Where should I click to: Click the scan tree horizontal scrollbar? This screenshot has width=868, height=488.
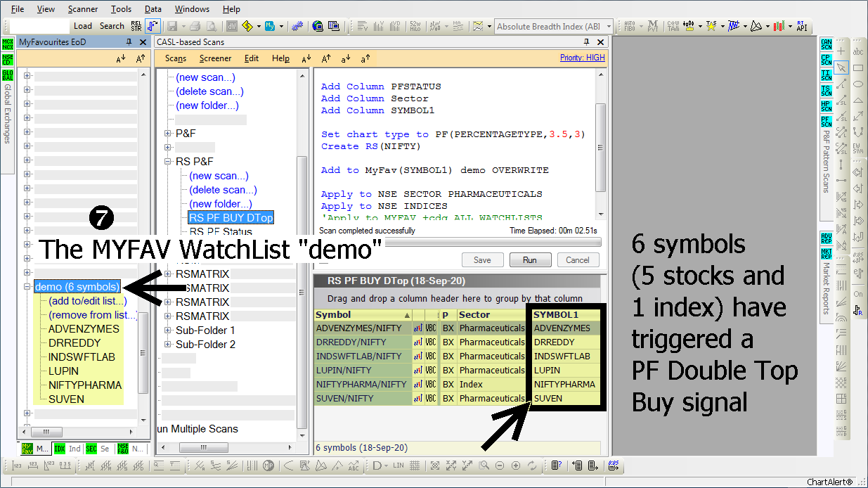pyautogui.click(x=226, y=447)
